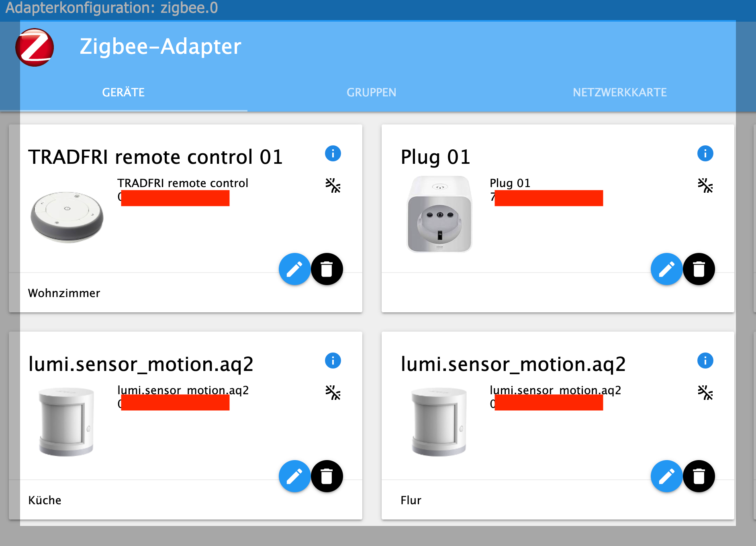Open the NETZWERKKARTE tab
Viewport: 756px width, 546px height.
coord(619,92)
